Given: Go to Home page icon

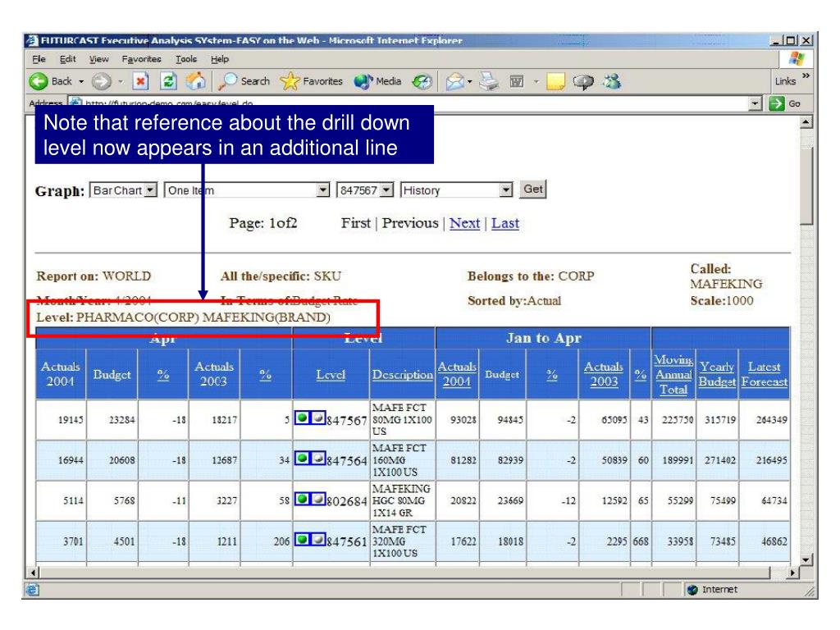Looking at the screenshot, I should [x=195, y=81].
